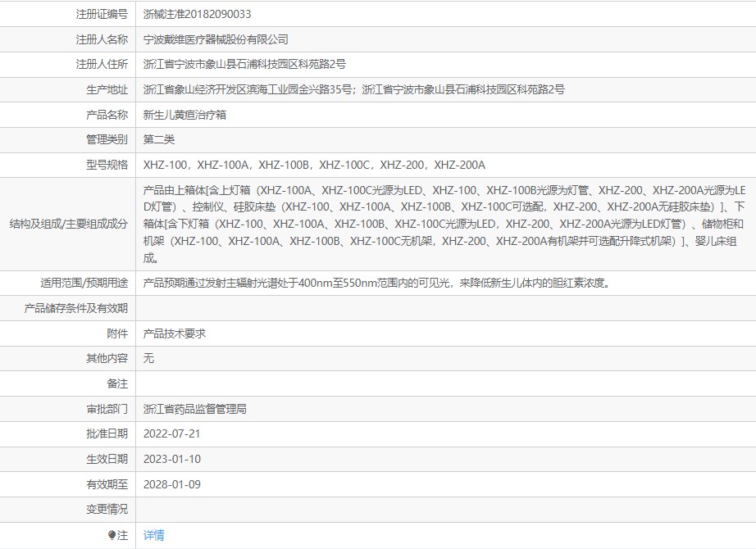Click the 注册人住所 field label
Image resolution: width=756 pixels, height=549 pixels.
tap(102, 64)
